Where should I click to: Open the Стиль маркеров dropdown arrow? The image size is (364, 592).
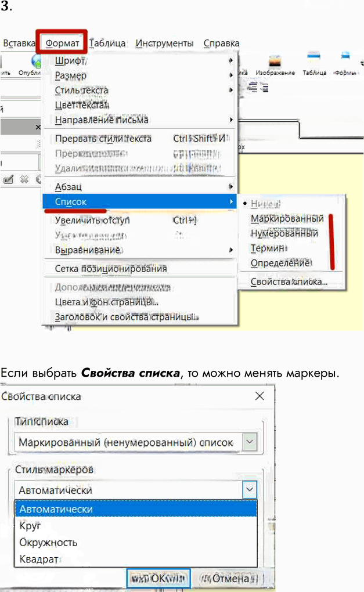tap(250, 490)
